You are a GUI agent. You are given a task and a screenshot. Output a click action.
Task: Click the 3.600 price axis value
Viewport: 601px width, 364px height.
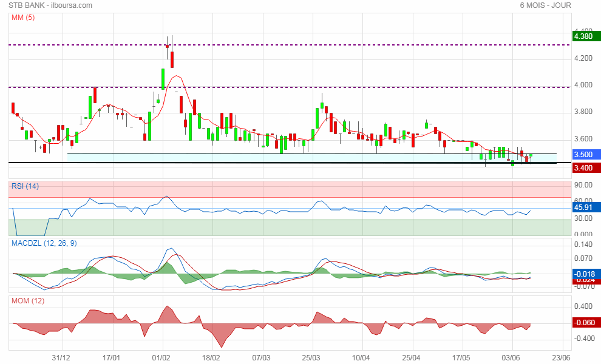583,139
